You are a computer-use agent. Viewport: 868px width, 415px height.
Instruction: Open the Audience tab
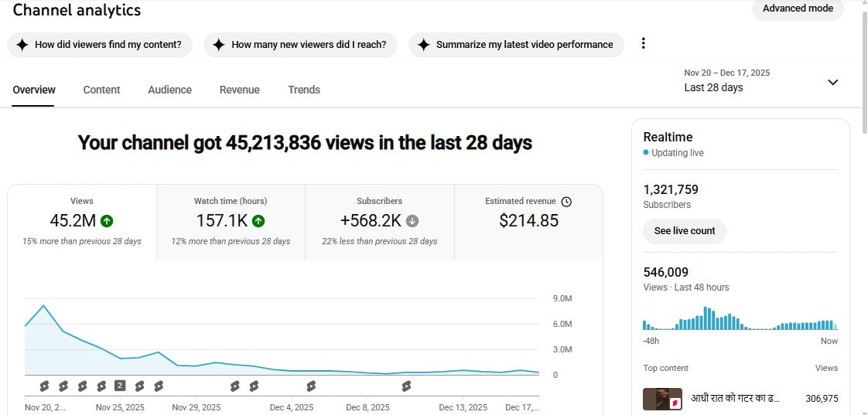[169, 90]
